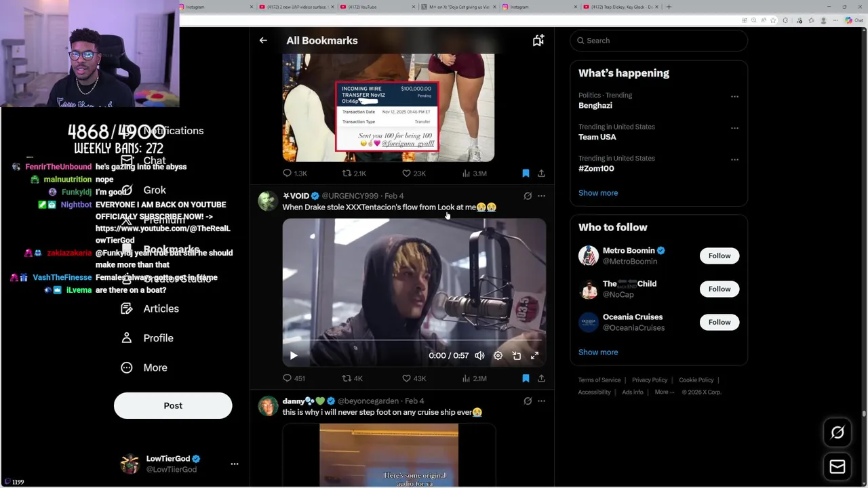Click the clear all bookmarks icon
The image size is (868, 488).
tap(538, 41)
